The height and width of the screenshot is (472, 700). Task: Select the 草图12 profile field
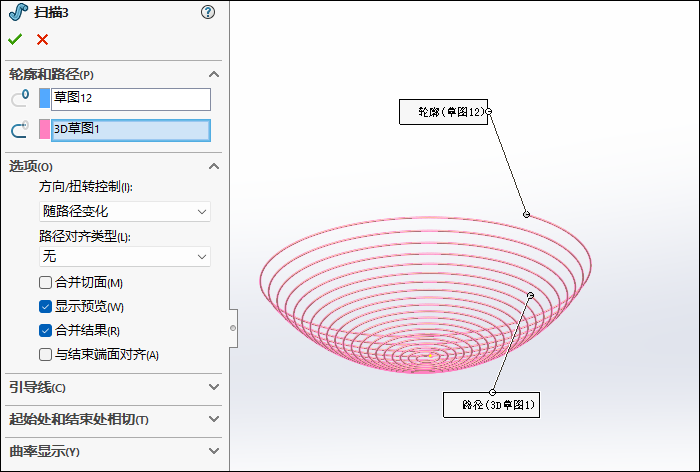coord(131,99)
